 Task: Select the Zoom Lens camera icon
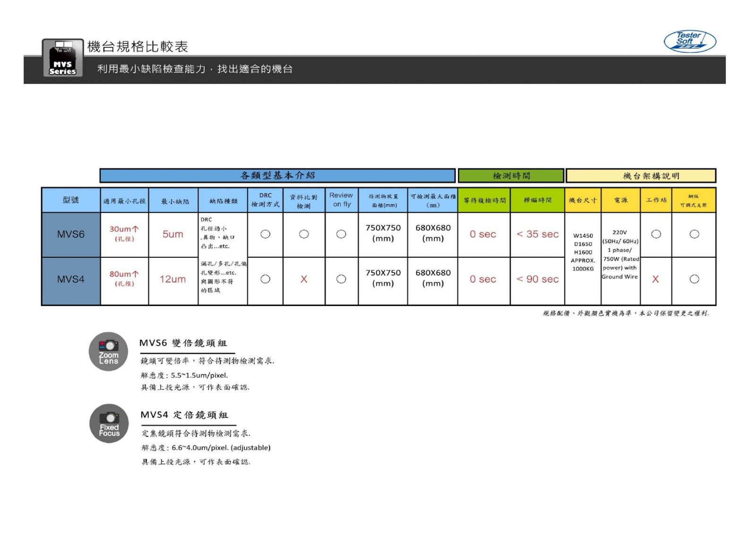108,352
